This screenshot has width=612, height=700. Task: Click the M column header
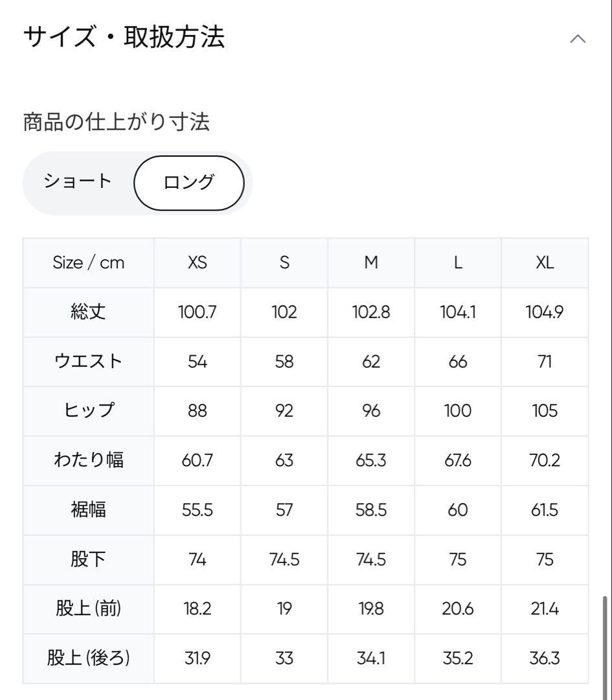pyautogui.click(x=371, y=262)
